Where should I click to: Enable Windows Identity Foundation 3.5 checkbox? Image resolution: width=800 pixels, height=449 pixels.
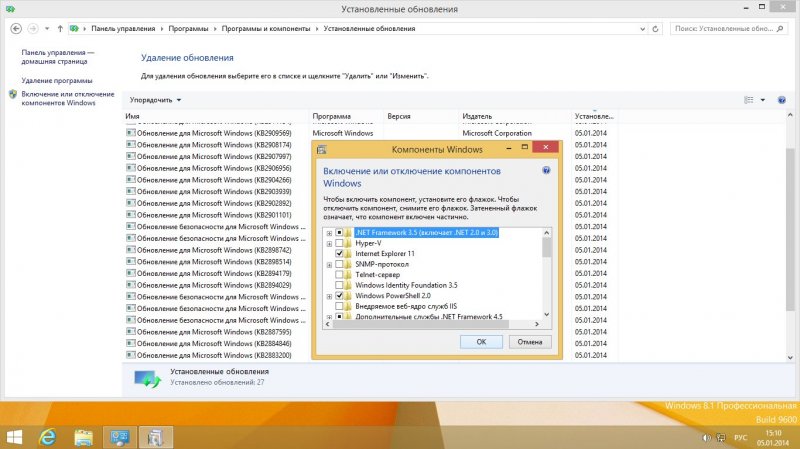(x=339, y=285)
